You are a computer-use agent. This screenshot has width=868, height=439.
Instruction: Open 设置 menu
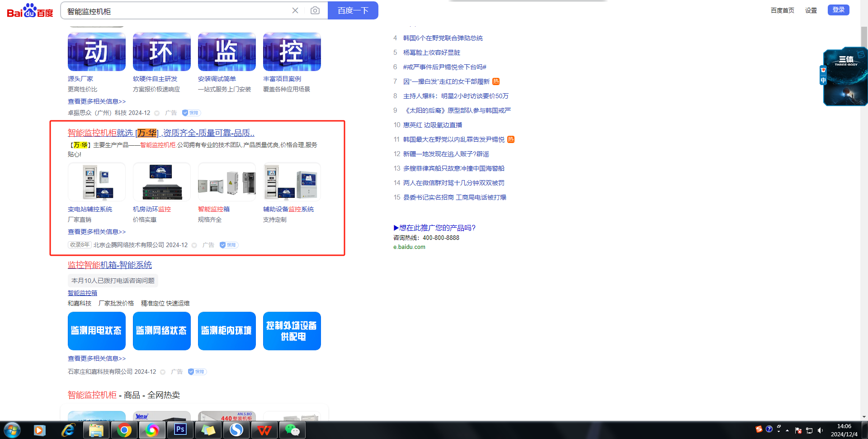pyautogui.click(x=811, y=10)
